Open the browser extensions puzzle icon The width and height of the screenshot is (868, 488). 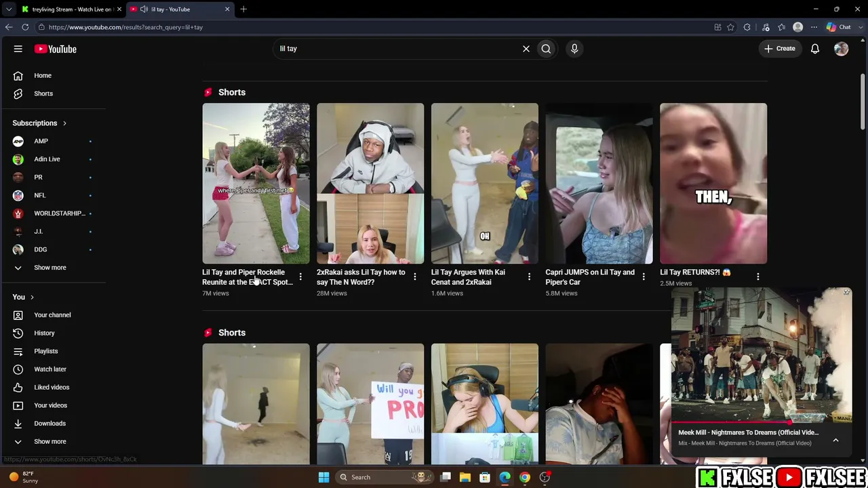[747, 27]
